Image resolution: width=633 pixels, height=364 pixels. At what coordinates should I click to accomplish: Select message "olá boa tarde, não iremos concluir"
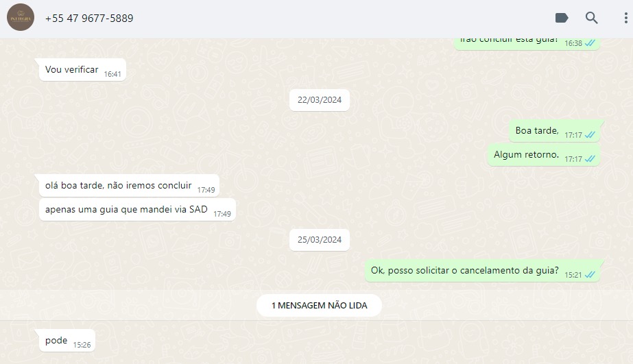[x=129, y=186]
